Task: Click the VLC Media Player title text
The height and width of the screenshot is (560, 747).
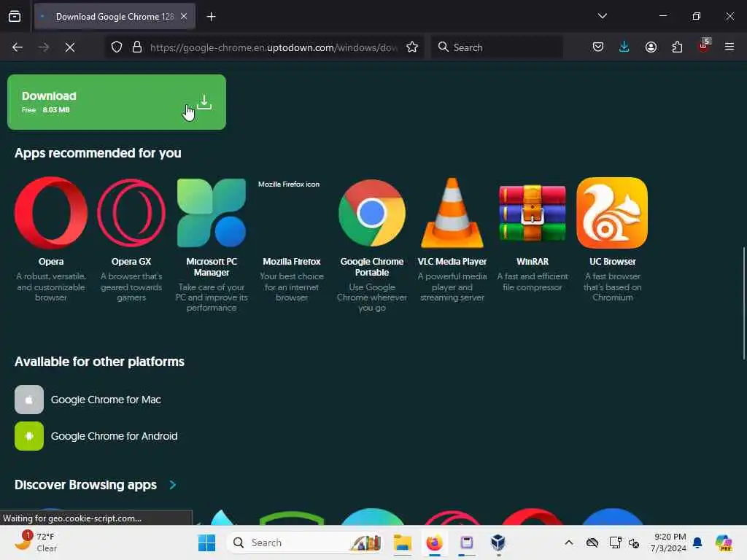Action: [x=452, y=262]
